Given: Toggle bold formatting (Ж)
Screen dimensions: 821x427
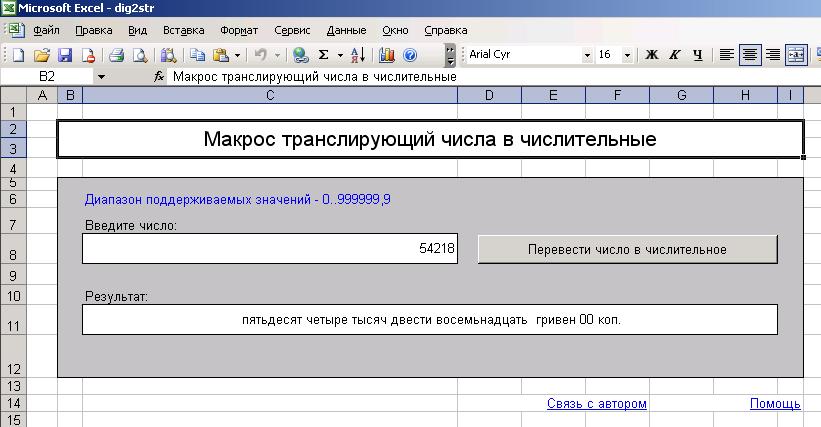Looking at the screenshot, I should [x=652, y=55].
